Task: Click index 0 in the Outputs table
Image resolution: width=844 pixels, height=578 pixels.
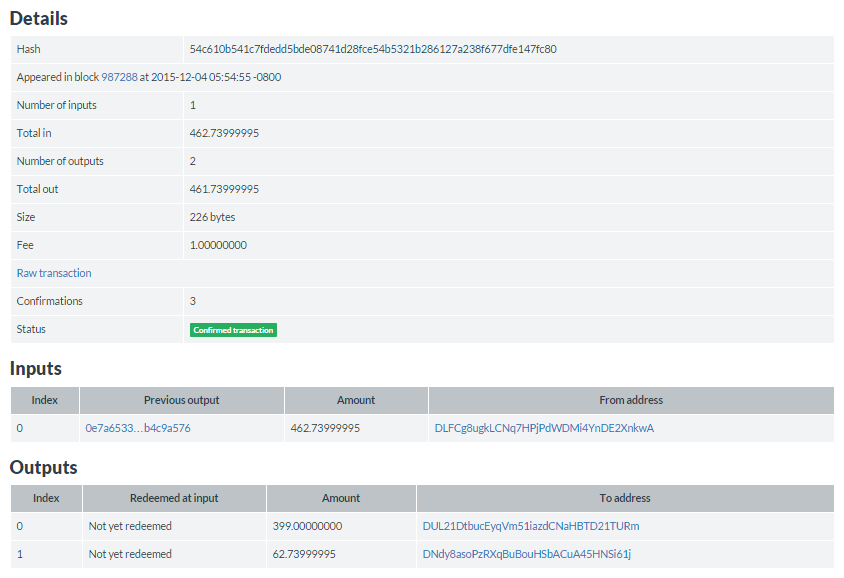Action: tap(20, 526)
